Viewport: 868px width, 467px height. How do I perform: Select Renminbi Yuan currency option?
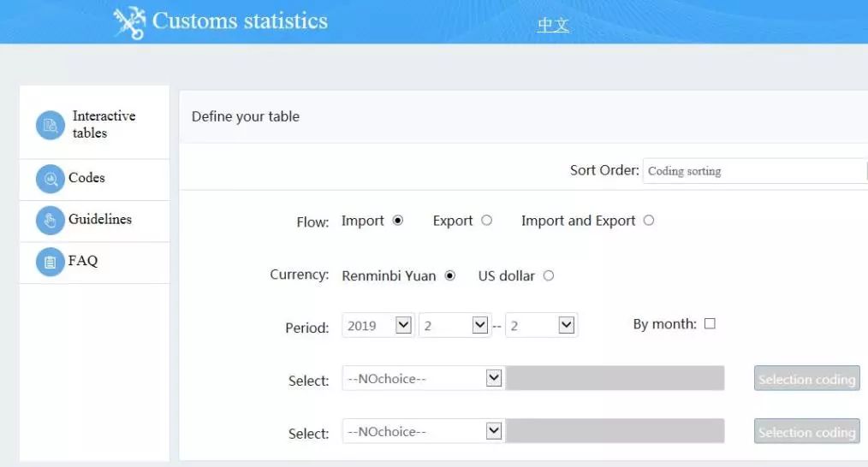coord(450,275)
